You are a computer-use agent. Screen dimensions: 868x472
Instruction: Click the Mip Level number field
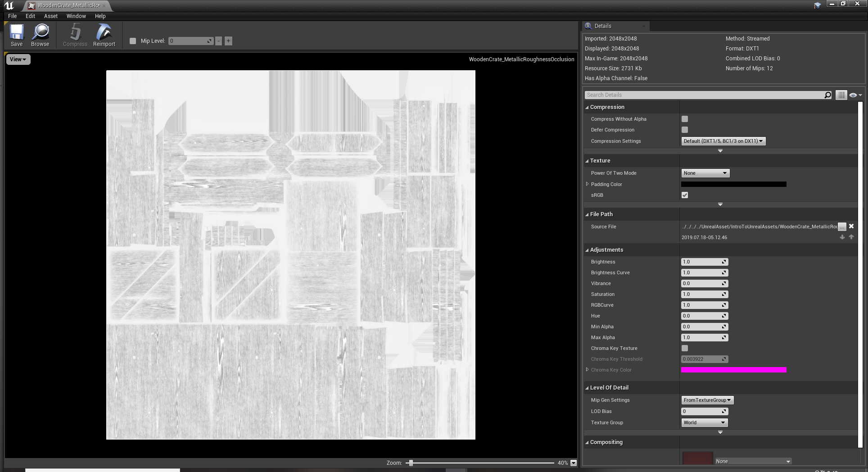click(x=191, y=41)
